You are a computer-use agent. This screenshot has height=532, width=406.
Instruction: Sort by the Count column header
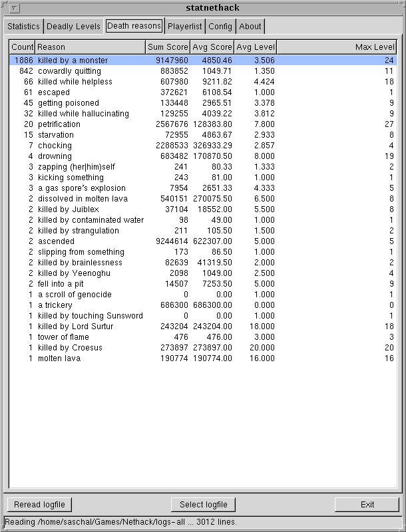(22, 47)
